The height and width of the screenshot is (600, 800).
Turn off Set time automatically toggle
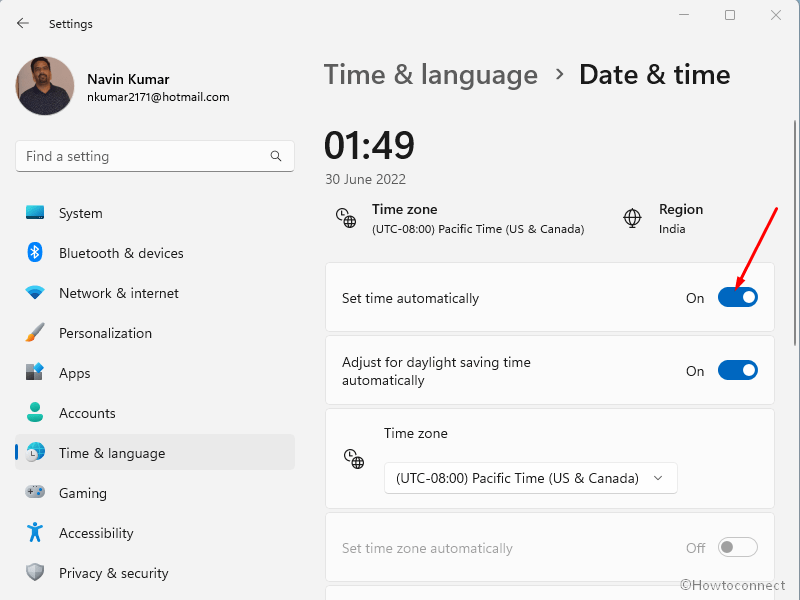point(738,298)
